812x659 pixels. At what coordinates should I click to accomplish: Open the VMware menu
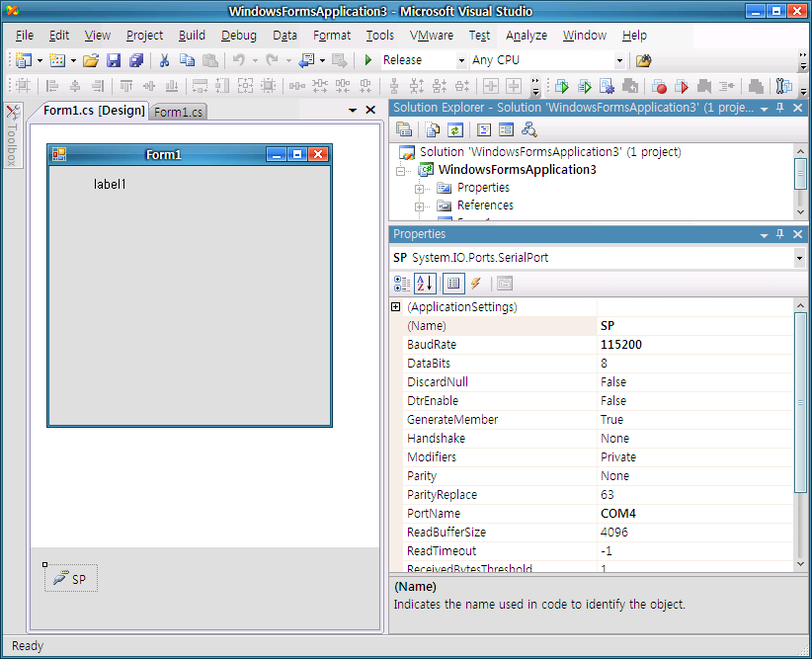[x=432, y=36]
